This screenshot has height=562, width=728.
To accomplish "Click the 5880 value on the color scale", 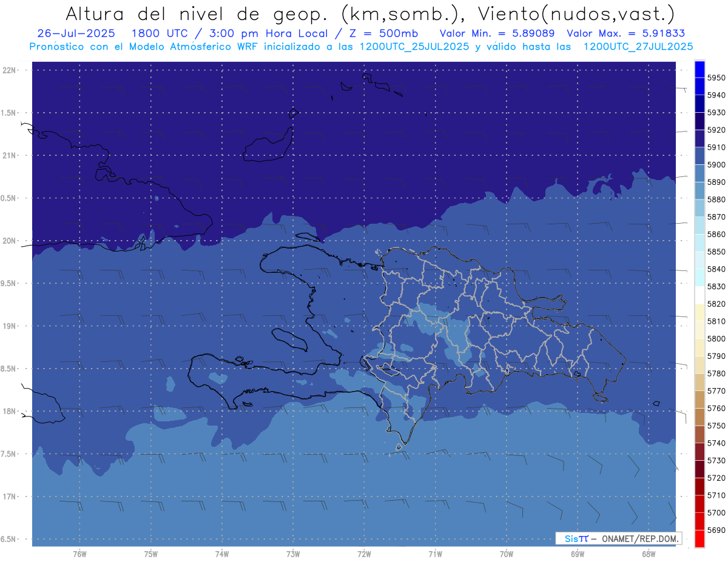I will [x=716, y=199].
